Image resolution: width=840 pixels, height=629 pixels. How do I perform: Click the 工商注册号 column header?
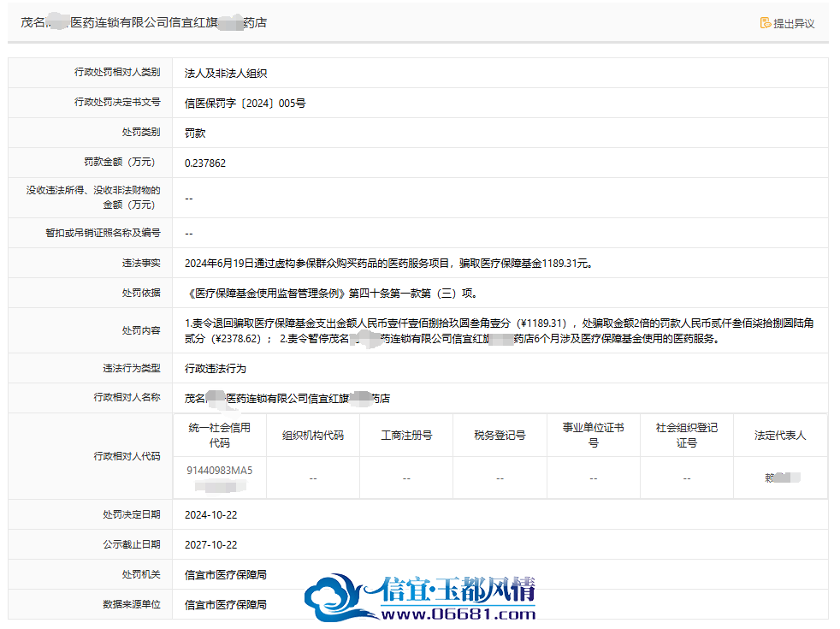click(x=406, y=435)
